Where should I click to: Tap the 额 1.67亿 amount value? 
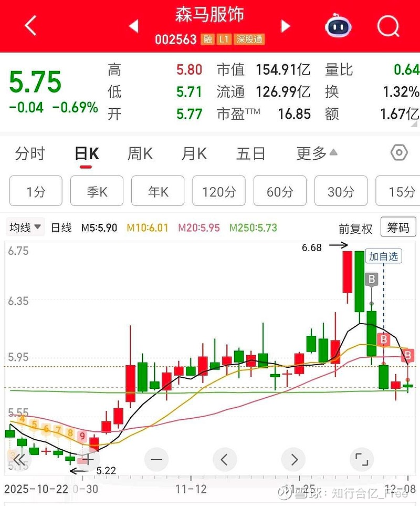[400, 114]
